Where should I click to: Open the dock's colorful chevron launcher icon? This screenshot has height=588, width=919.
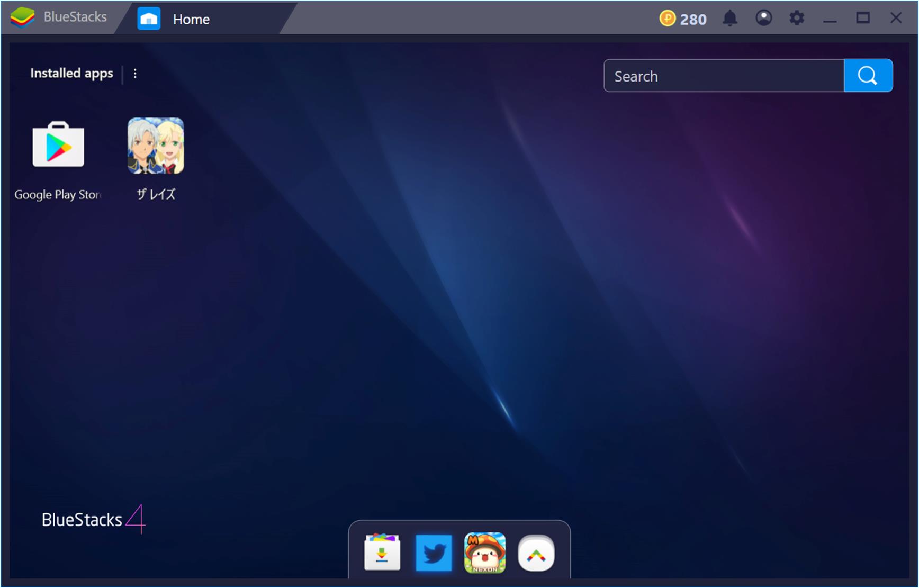[536, 554]
